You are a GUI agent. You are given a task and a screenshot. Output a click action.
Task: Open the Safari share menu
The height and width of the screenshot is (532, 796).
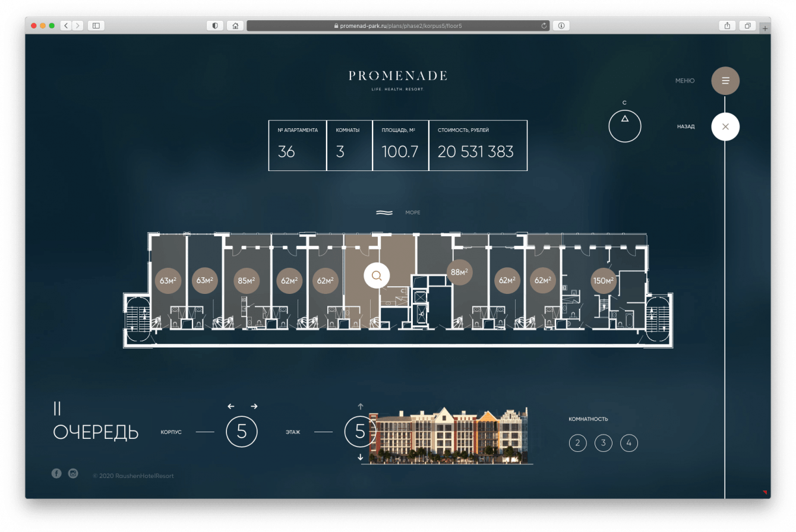tap(727, 26)
